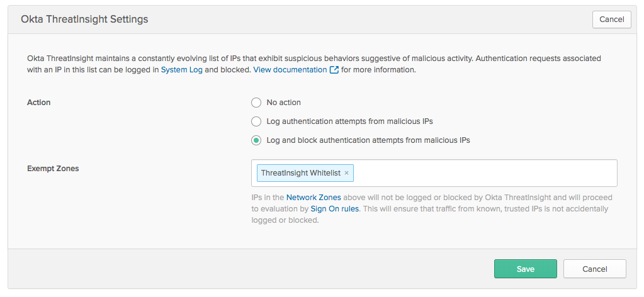This screenshot has height=297, width=644.
Task: Remove the ThreatInsight Whitelist tag with its x
Action: 346,173
